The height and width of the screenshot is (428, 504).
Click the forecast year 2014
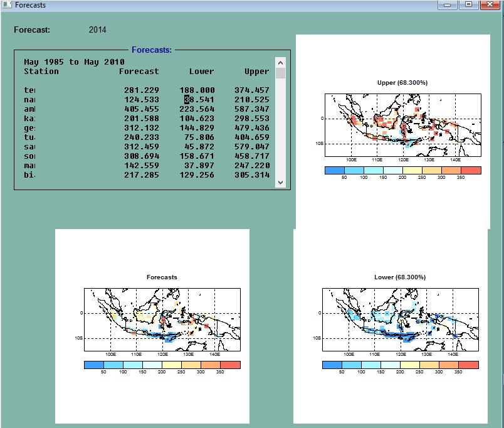click(x=97, y=29)
